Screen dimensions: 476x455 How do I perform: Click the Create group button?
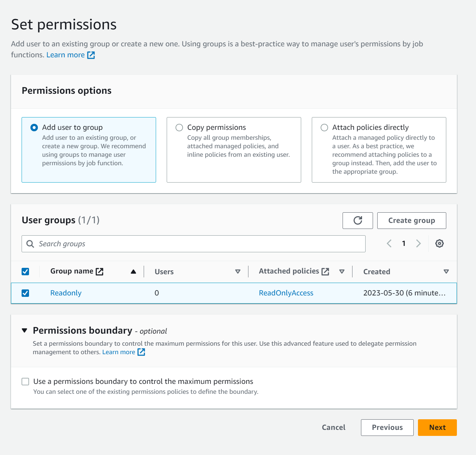point(411,220)
